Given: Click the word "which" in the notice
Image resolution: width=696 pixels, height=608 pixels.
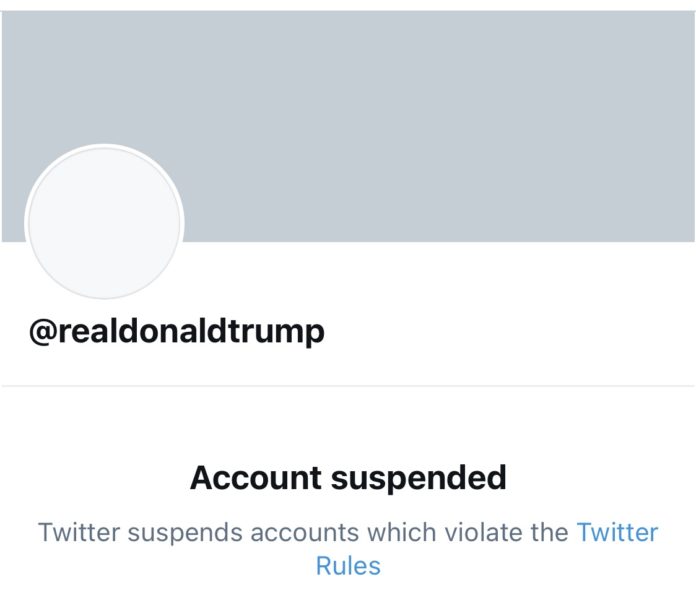Looking at the screenshot, I should coord(401,532).
